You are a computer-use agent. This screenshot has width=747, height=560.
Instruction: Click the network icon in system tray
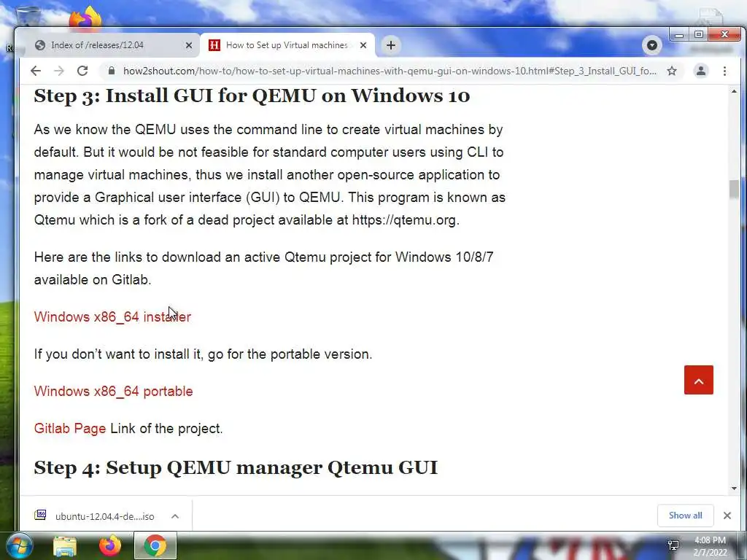673,545
